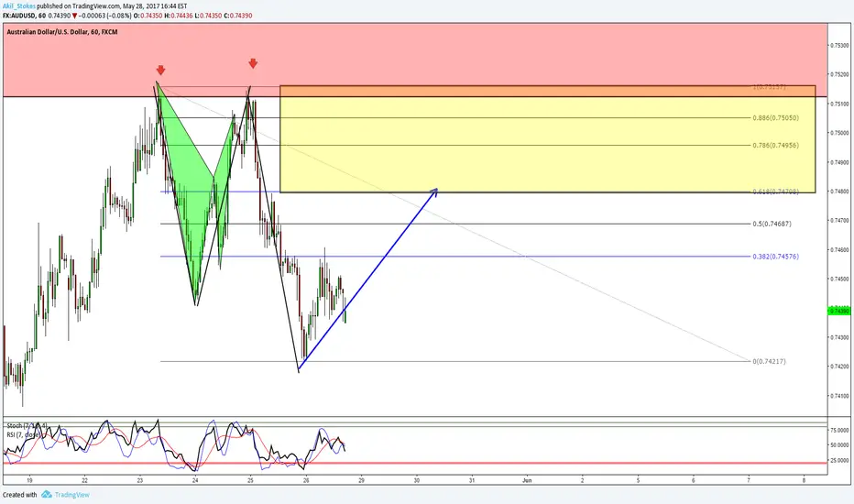The image size is (854, 504).
Task: Click the RSI (7, close) indicator label
Action: tap(23, 434)
